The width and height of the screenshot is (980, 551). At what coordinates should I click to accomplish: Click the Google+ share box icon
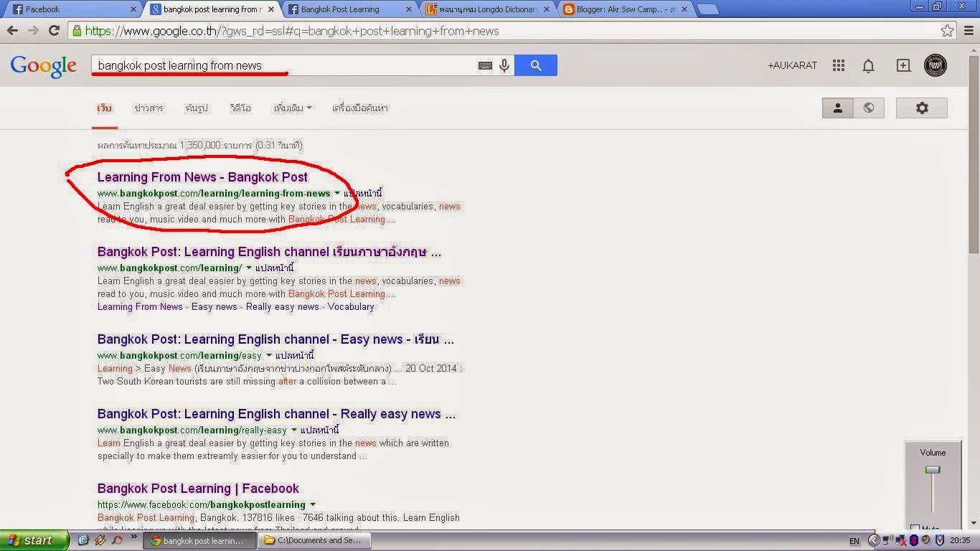903,65
